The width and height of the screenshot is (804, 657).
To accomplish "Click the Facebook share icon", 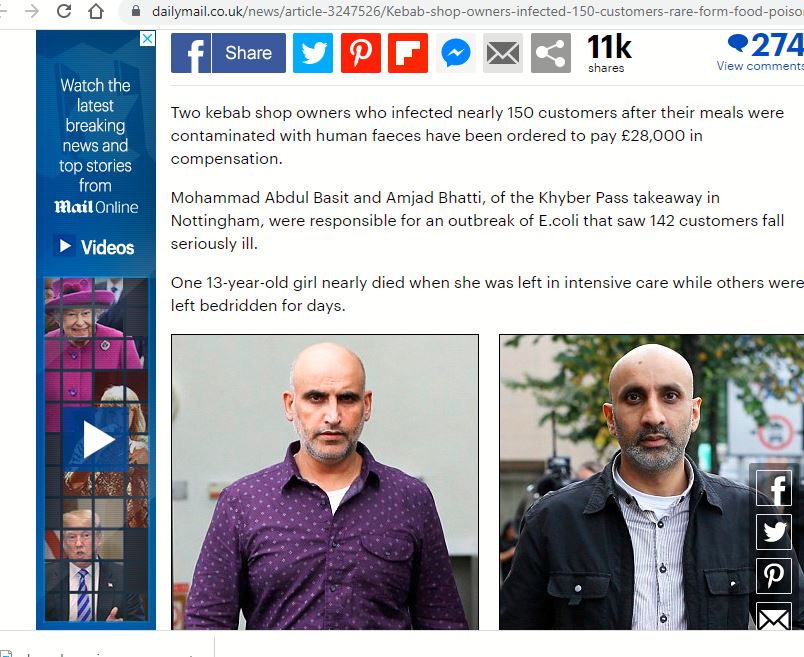I will pos(191,53).
